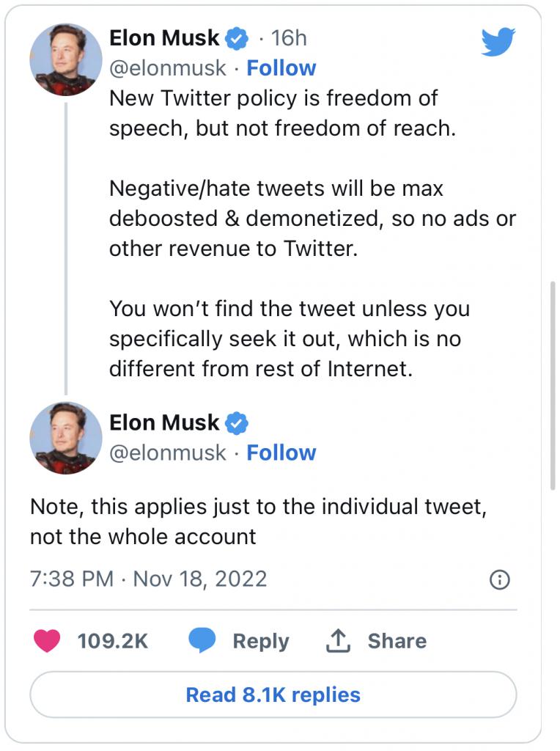Click the share upload arrow icon
Image resolution: width=560 pixels, height=751 pixels.
pyautogui.click(x=338, y=641)
